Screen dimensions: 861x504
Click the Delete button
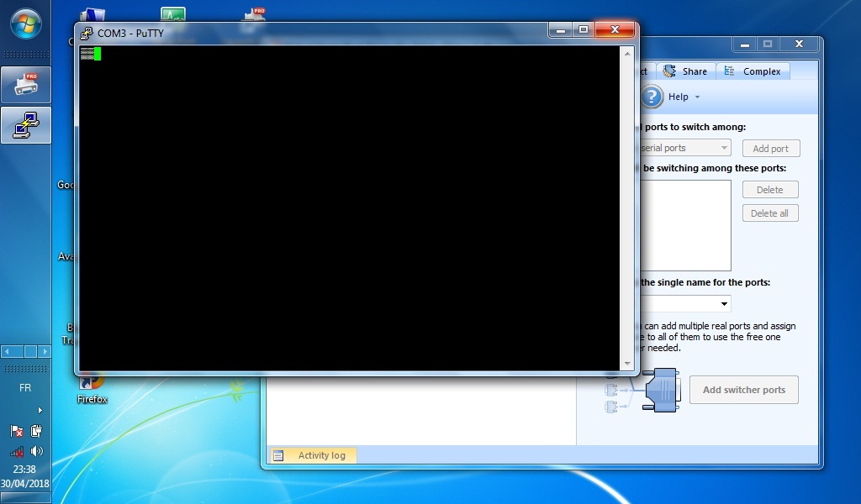click(x=770, y=190)
